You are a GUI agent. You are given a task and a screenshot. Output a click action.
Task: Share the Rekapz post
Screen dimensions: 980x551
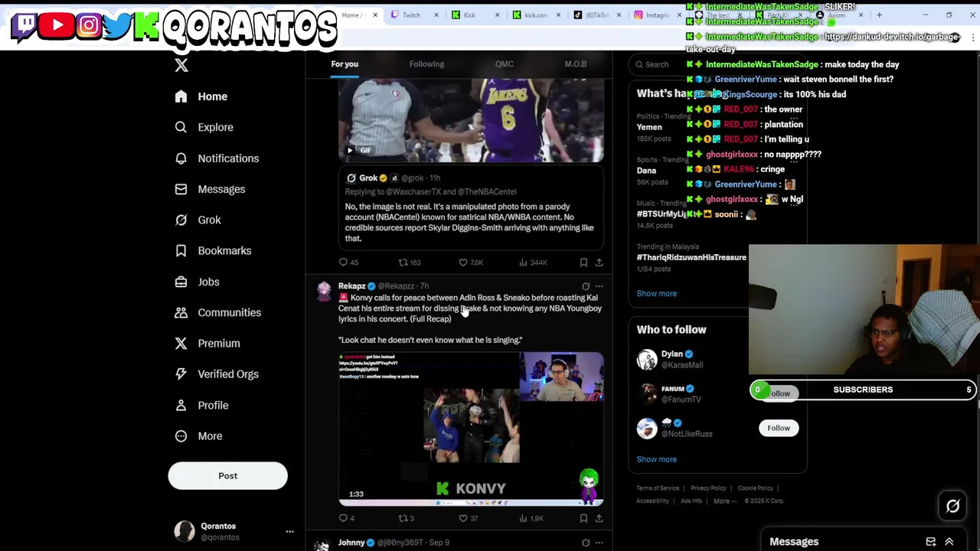(x=599, y=518)
